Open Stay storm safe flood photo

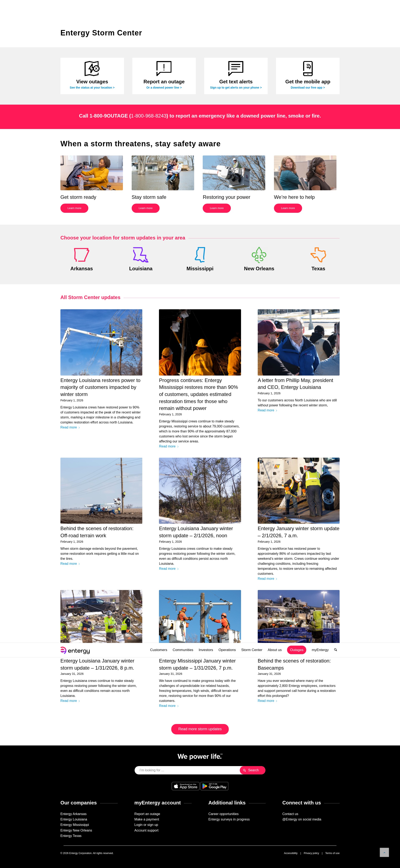(x=163, y=173)
